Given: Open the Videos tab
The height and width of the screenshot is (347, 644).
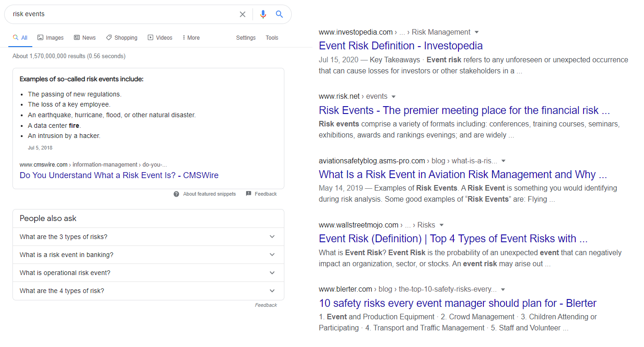Looking at the screenshot, I should pos(160,38).
